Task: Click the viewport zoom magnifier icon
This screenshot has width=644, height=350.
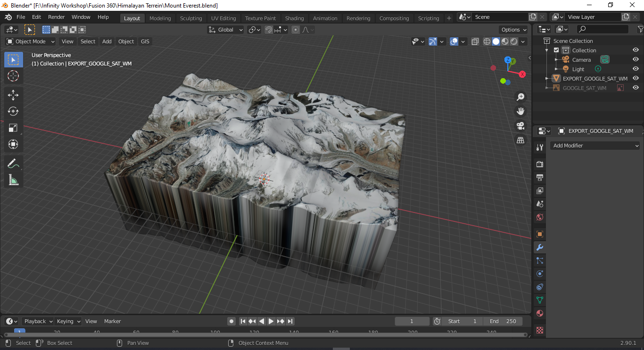Action: click(520, 97)
